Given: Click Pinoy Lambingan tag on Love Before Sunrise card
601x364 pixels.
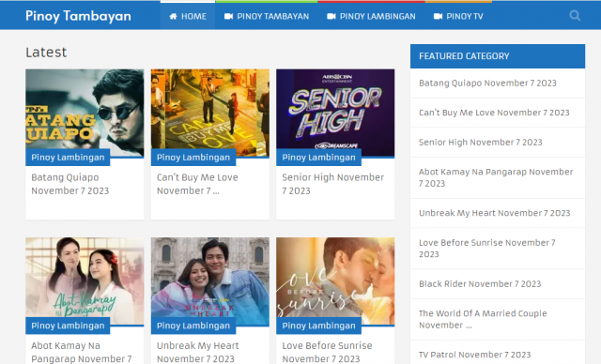Looking at the screenshot, I should click(318, 326).
